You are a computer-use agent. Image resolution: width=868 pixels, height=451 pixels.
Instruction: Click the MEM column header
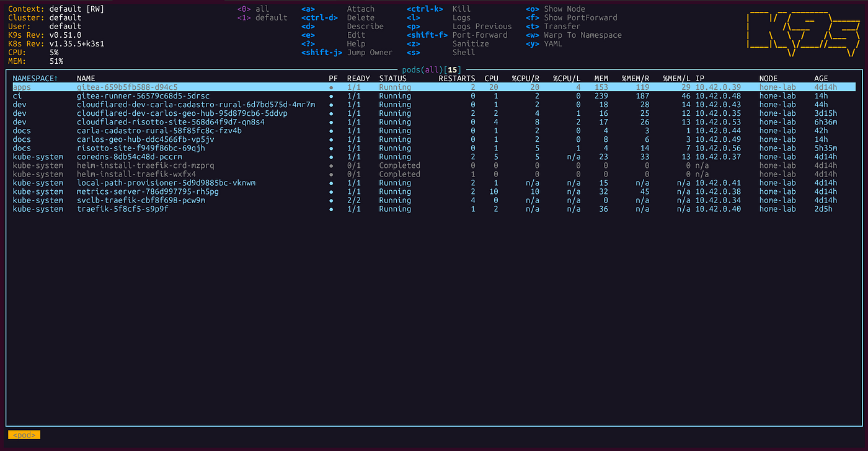coord(601,79)
